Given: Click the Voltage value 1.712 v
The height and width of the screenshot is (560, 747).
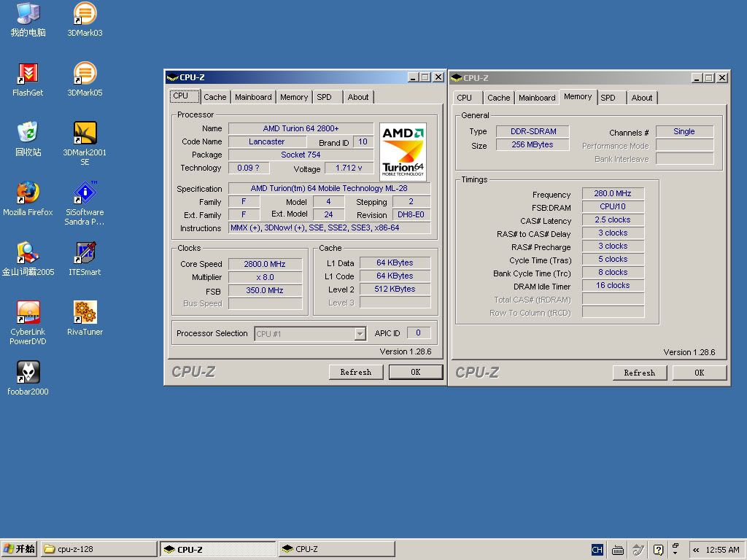Looking at the screenshot, I should click(x=349, y=168).
